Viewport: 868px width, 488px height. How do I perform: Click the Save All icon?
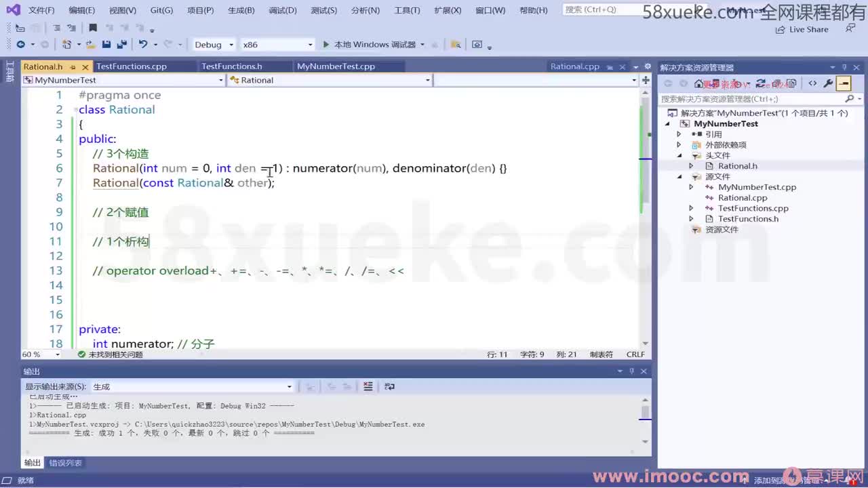[x=121, y=45]
